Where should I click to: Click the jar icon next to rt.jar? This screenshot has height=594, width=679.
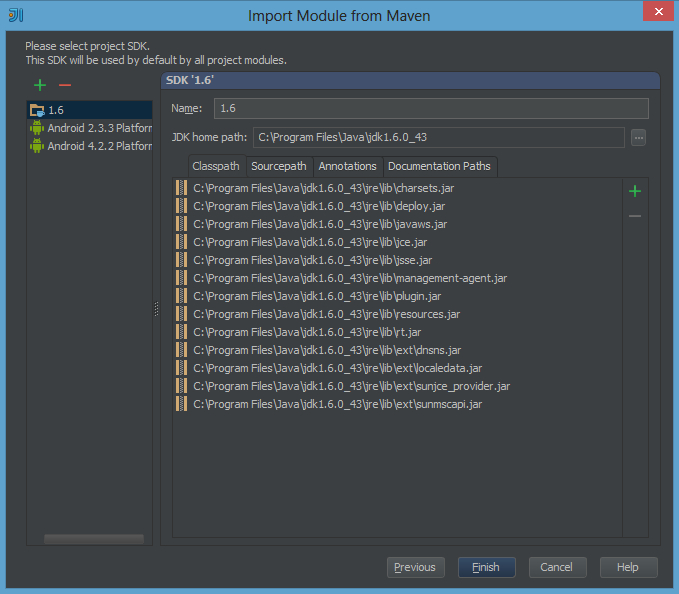point(181,332)
